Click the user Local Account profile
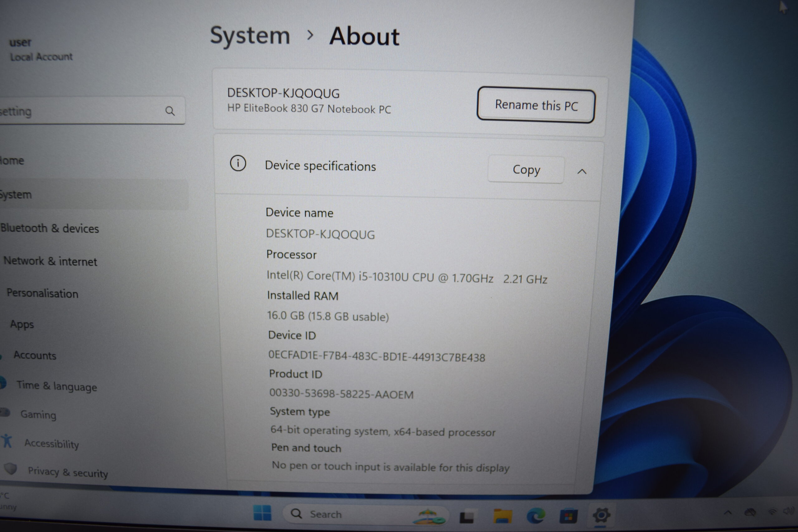The width and height of the screenshot is (798, 532). pyautogui.click(x=41, y=50)
